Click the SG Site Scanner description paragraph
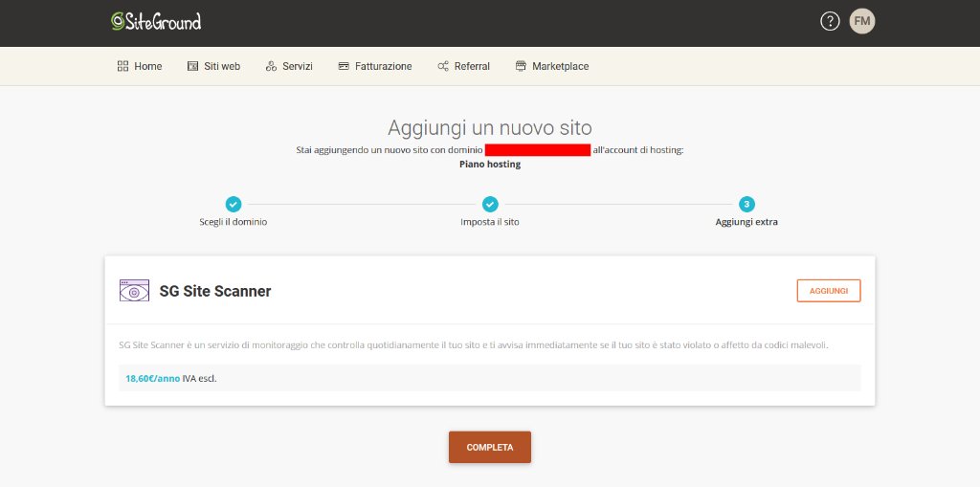 (473, 345)
